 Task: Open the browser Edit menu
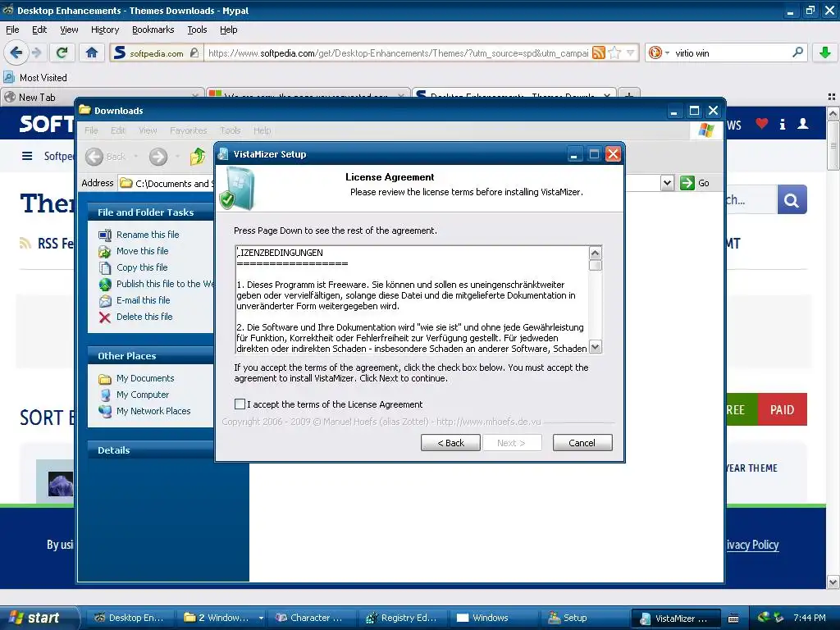pyautogui.click(x=39, y=30)
